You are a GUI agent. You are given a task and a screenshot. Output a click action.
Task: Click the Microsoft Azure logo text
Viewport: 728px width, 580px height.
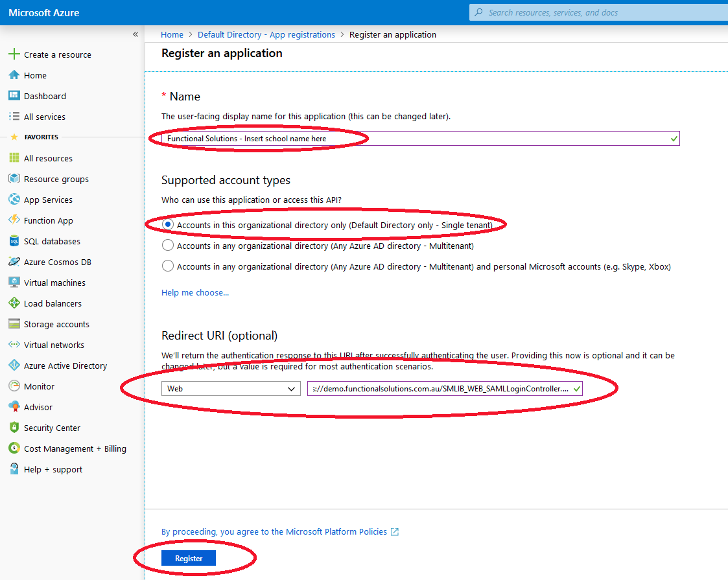coord(44,12)
